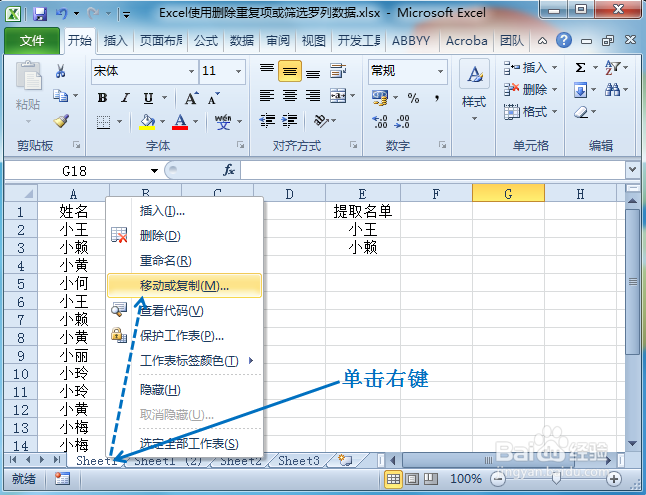Align text left
Image resolution: width=646 pixels, height=495 pixels.
coord(267,96)
